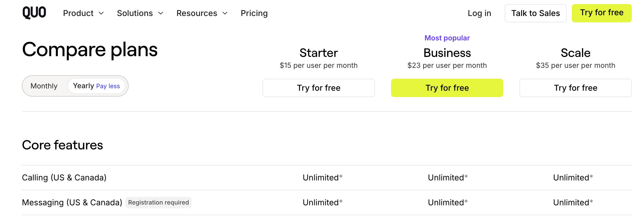Click the Scale Messaging Unlimited asterisk
Screen dimensions: 644x217
pyautogui.click(x=591, y=201)
